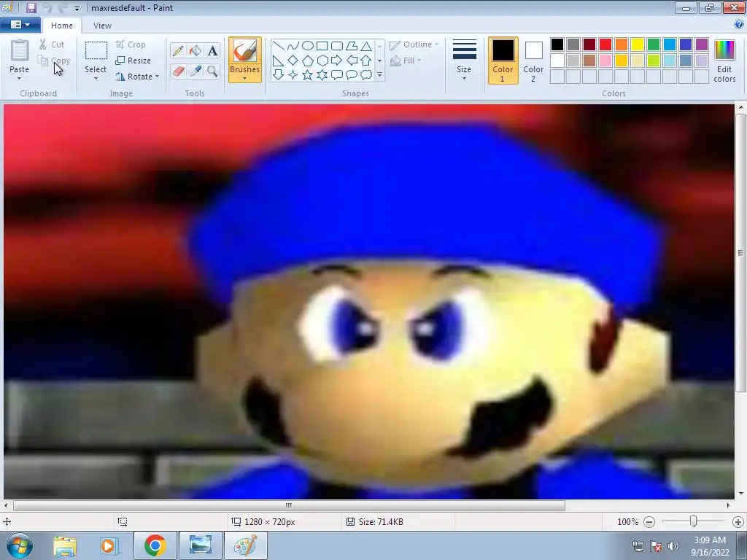Image resolution: width=747 pixels, height=560 pixels.
Task: Select the Cloud callout shape
Action: click(x=366, y=75)
